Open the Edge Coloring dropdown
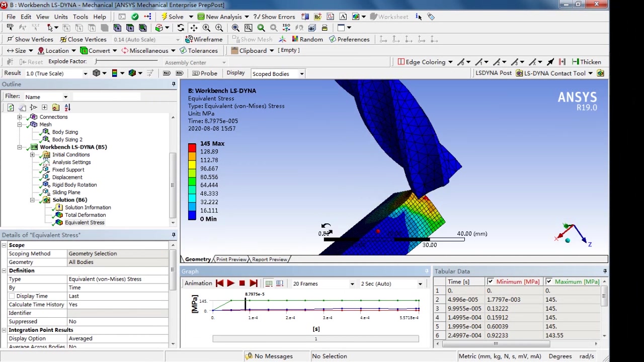The image size is (644, 362). 450,62
